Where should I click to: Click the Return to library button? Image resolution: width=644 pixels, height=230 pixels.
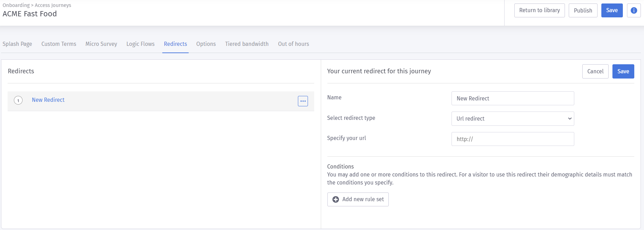click(x=539, y=10)
